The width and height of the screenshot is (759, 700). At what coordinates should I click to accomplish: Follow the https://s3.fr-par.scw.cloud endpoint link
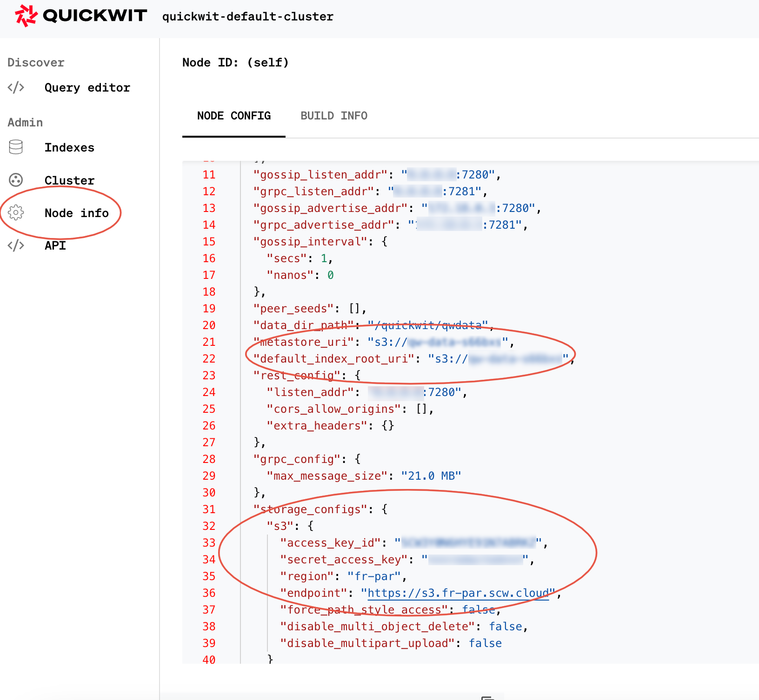pyautogui.click(x=458, y=593)
